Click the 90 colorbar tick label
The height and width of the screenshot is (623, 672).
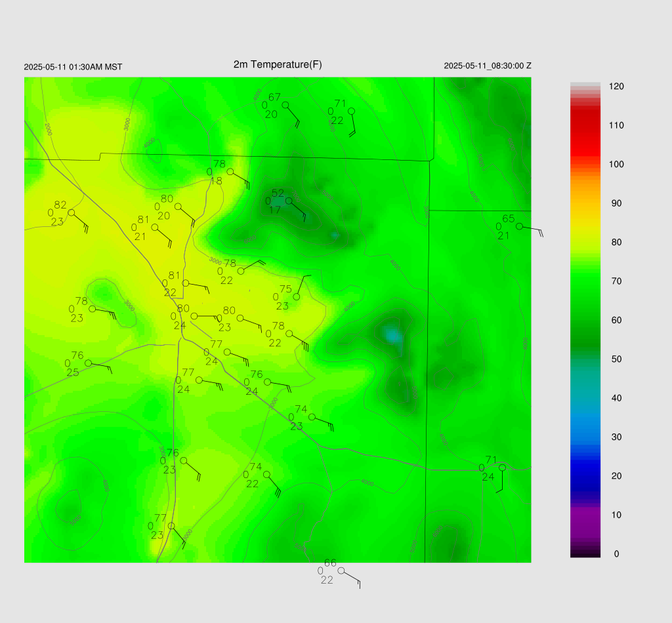(616, 203)
